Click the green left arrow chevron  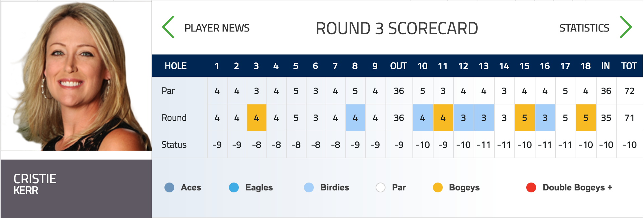168,27
